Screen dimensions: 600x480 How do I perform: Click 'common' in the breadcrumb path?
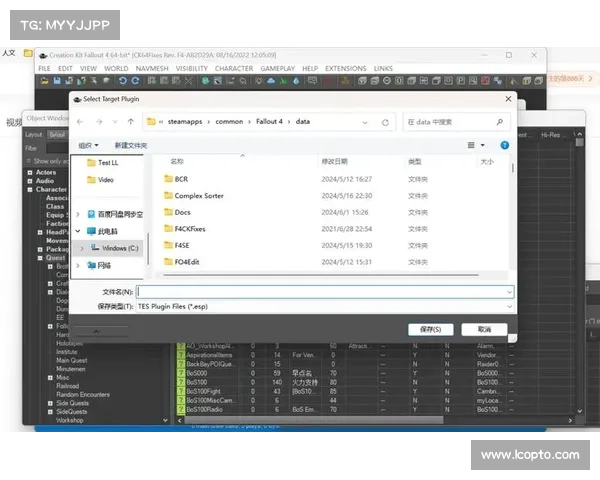pos(229,122)
